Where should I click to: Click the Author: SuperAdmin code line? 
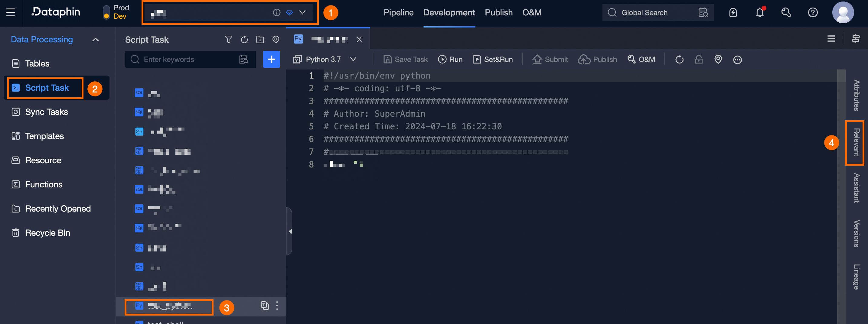click(x=374, y=114)
